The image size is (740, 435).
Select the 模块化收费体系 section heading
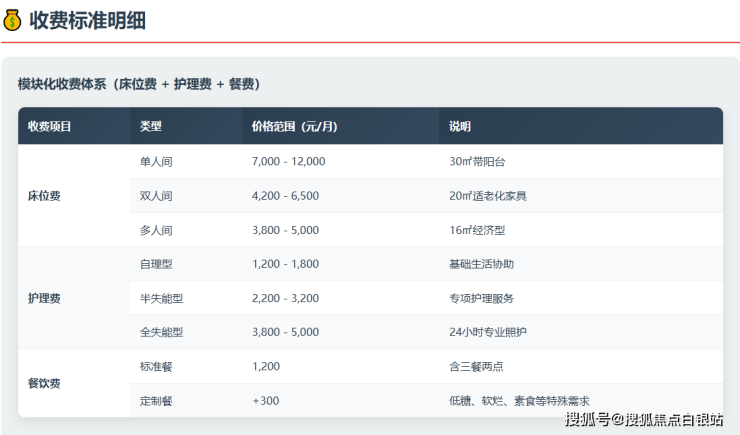[139, 84]
